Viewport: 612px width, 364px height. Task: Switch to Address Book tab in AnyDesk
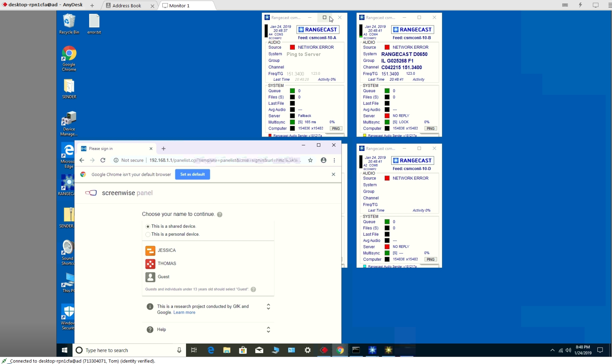[x=127, y=6]
